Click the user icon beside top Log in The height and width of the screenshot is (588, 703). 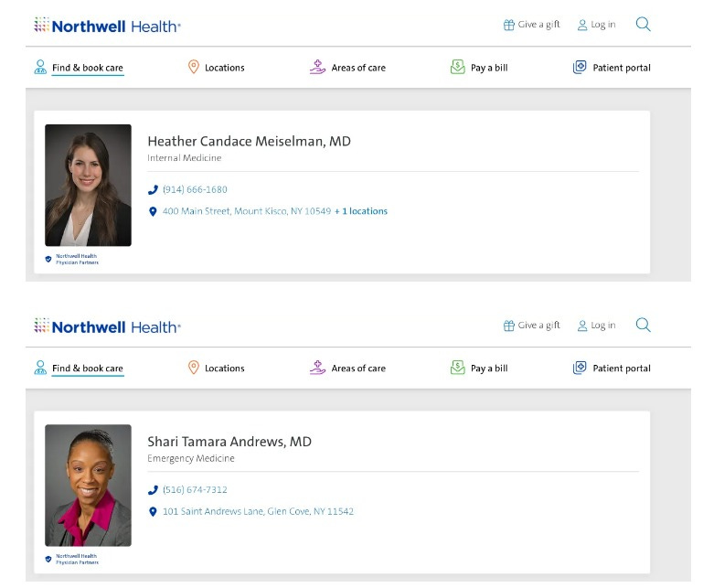(x=582, y=25)
